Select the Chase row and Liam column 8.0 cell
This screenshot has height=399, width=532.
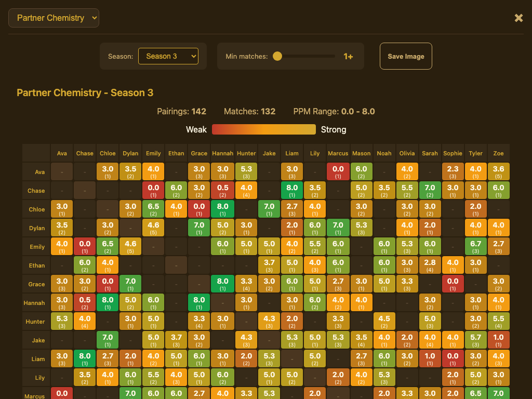coord(292,190)
